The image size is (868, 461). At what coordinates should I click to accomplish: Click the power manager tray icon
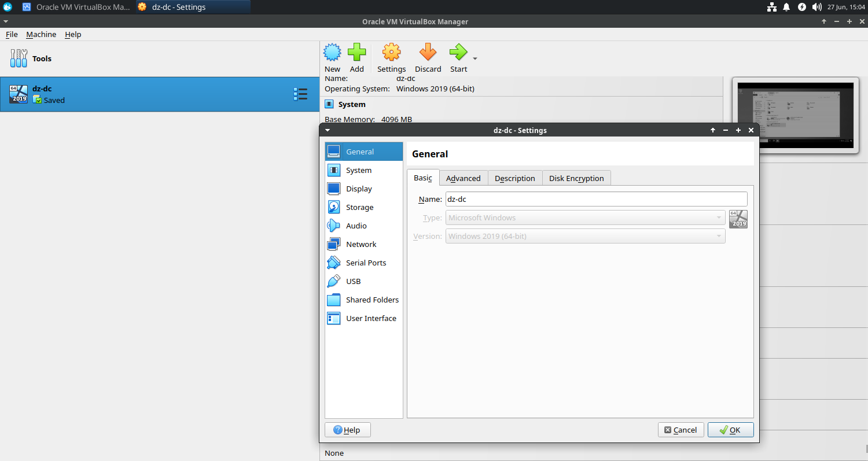801,7
